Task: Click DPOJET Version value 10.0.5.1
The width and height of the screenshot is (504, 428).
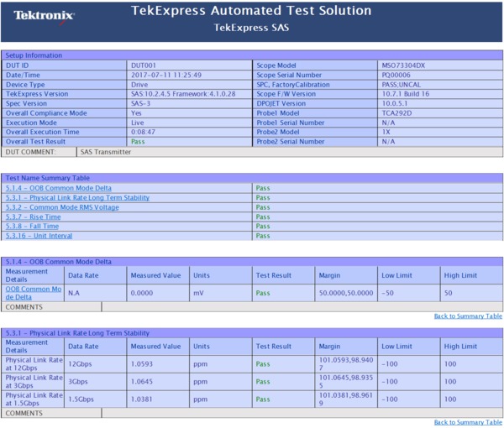Action: coord(395,104)
